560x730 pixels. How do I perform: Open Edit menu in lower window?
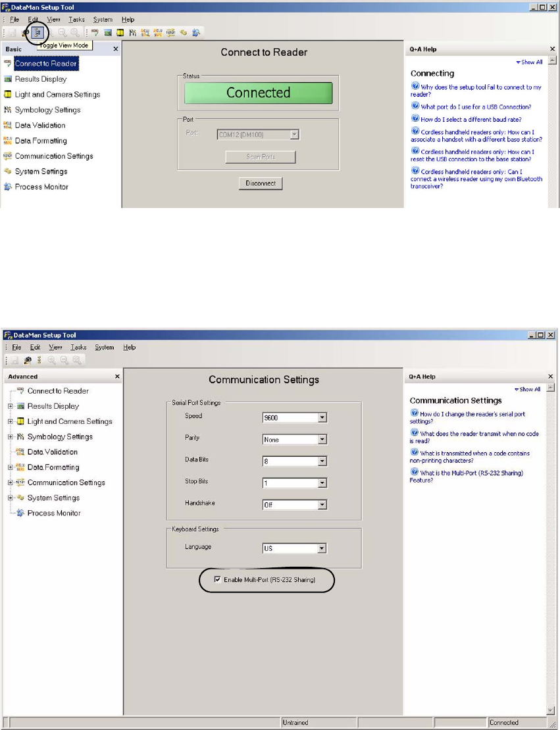pos(35,348)
